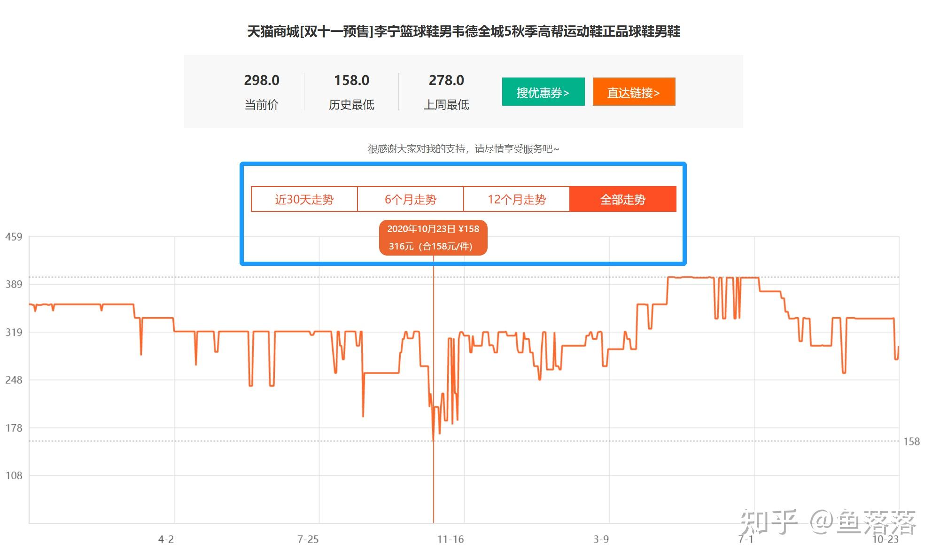The width and height of the screenshot is (940, 560).
Task: Click the 178 price axis label
Action: point(14,428)
